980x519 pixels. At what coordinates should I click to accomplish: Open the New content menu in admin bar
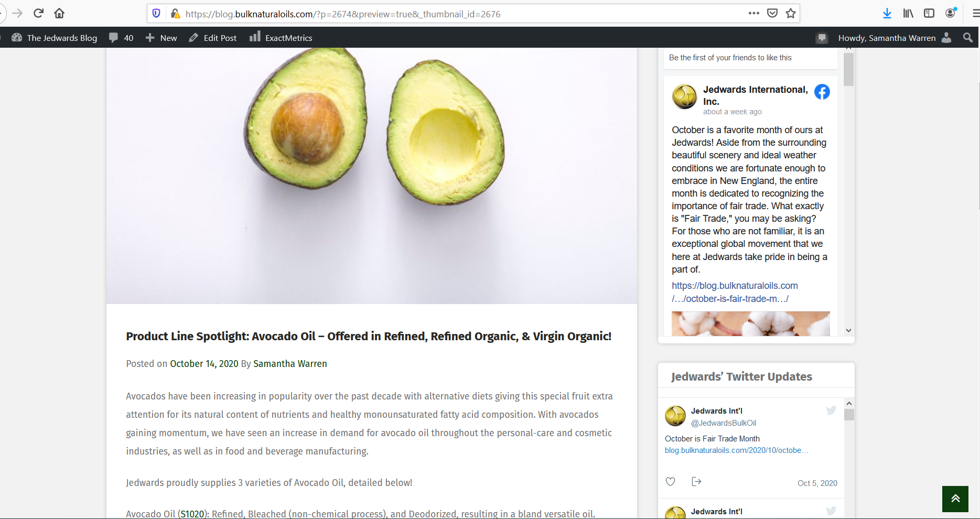point(161,38)
